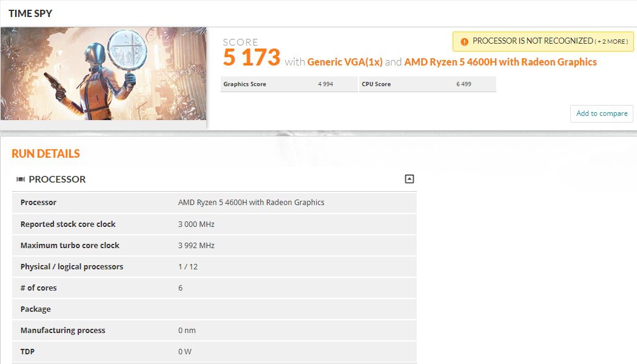The image size is (637, 364).
Task: Select the Processor name value text
Action: coord(251,202)
